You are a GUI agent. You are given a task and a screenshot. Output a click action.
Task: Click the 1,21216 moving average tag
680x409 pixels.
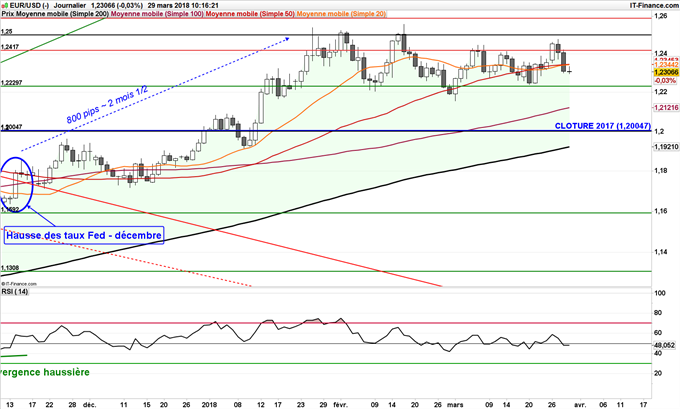coord(666,107)
